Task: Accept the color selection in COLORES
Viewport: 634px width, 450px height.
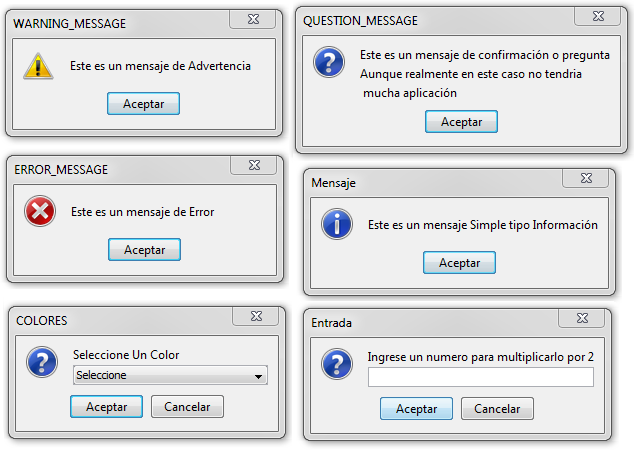Action: [x=106, y=407]
